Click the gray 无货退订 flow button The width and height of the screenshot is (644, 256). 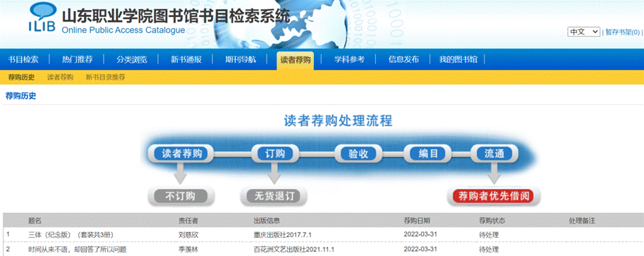pos(274,196)
